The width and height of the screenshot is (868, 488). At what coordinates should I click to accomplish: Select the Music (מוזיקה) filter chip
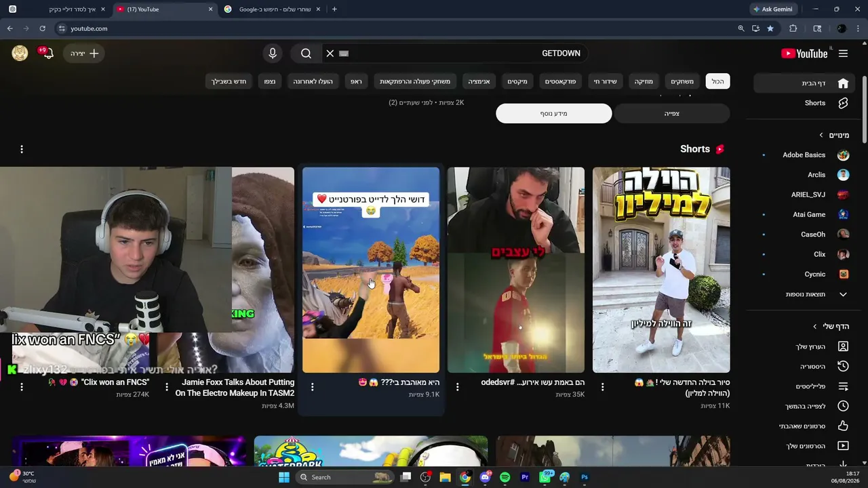point(644,81)
